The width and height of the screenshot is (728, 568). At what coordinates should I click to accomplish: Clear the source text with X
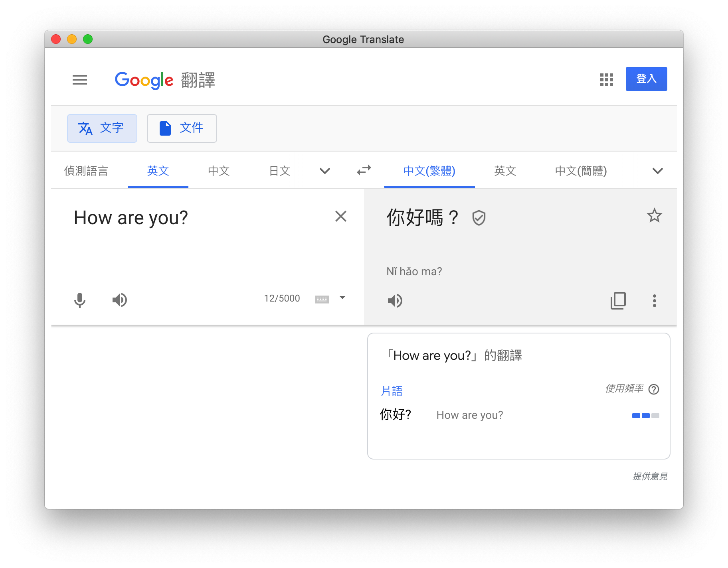(x=340, y=216)
